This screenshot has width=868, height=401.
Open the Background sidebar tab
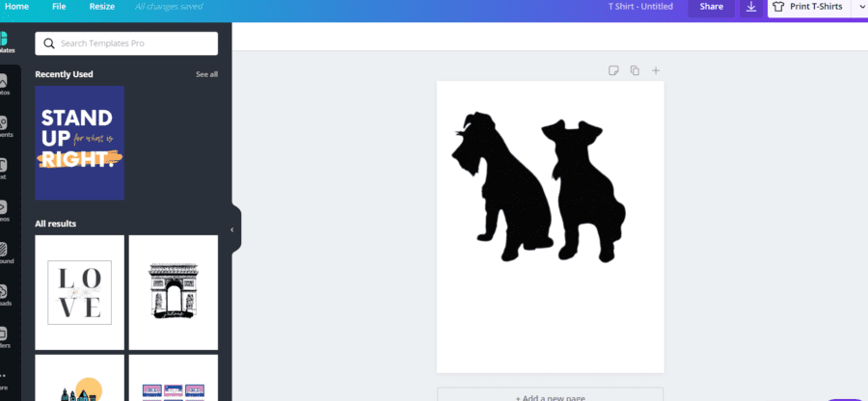5,254
